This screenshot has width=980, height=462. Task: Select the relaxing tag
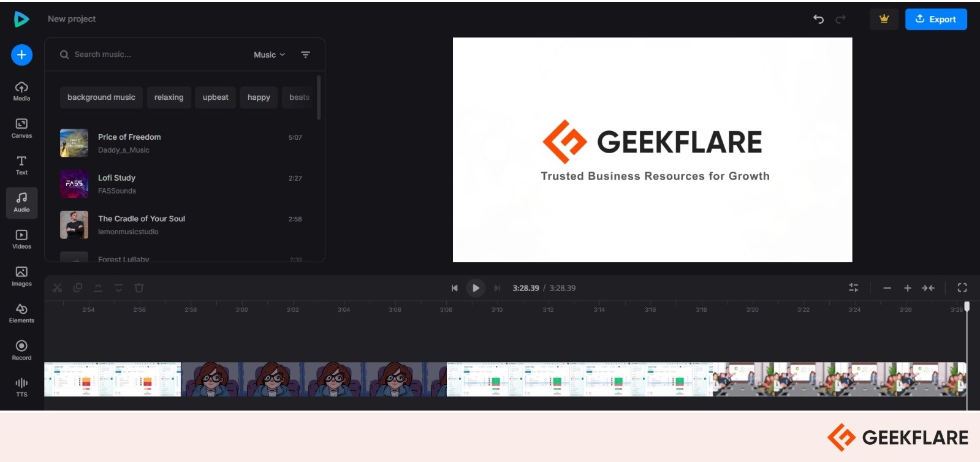click(x=169, y=97)
